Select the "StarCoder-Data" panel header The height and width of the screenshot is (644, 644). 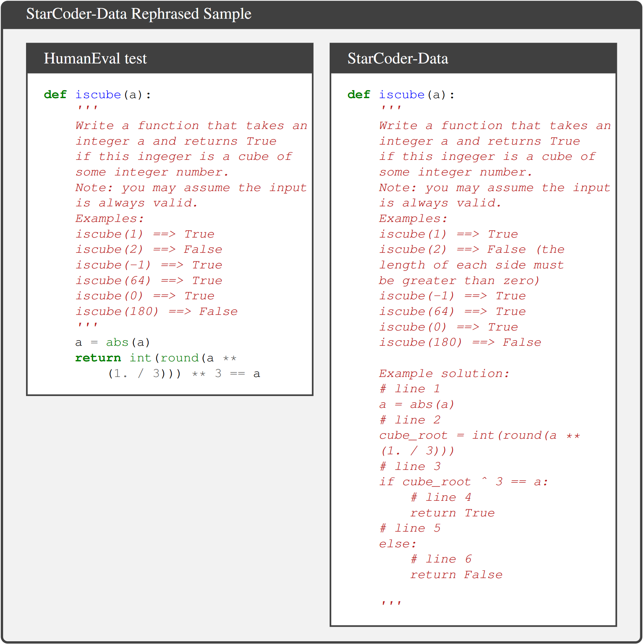[x=398, y=58]
